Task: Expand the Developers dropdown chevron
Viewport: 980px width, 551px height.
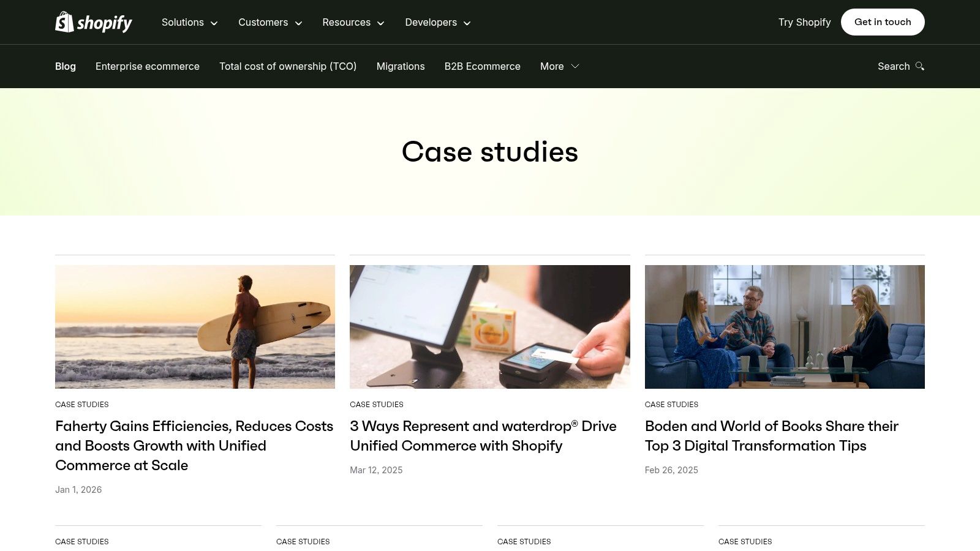Action: pyautogui.click(x=467, y=23)
